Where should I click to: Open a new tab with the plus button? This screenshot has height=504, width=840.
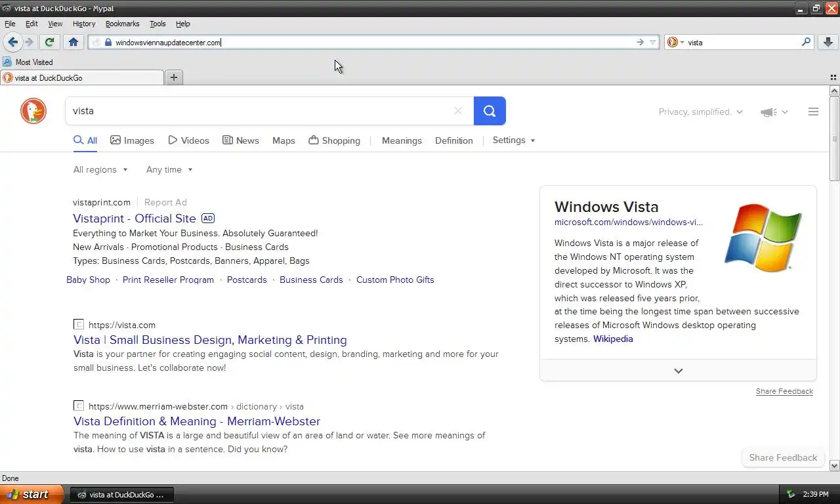pos(173,77)
